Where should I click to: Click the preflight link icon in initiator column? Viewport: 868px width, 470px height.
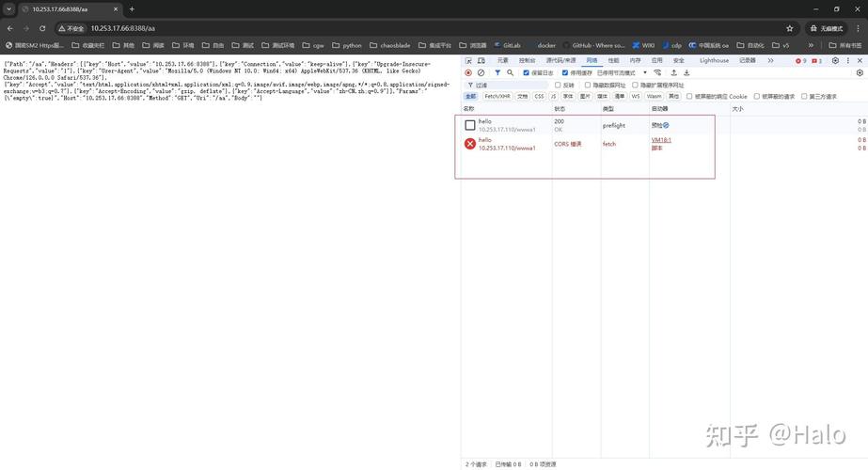coord(666,125)
